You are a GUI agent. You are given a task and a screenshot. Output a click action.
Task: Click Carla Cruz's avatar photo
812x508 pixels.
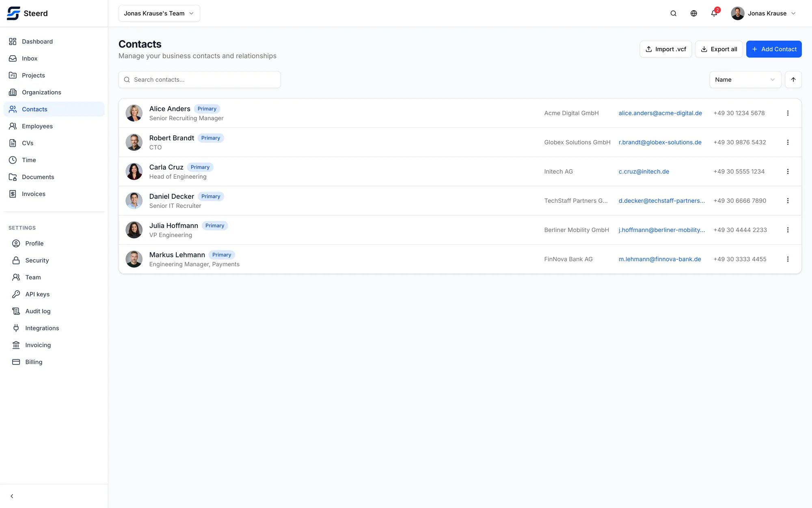pyautogui.click(x=134, y=172)
